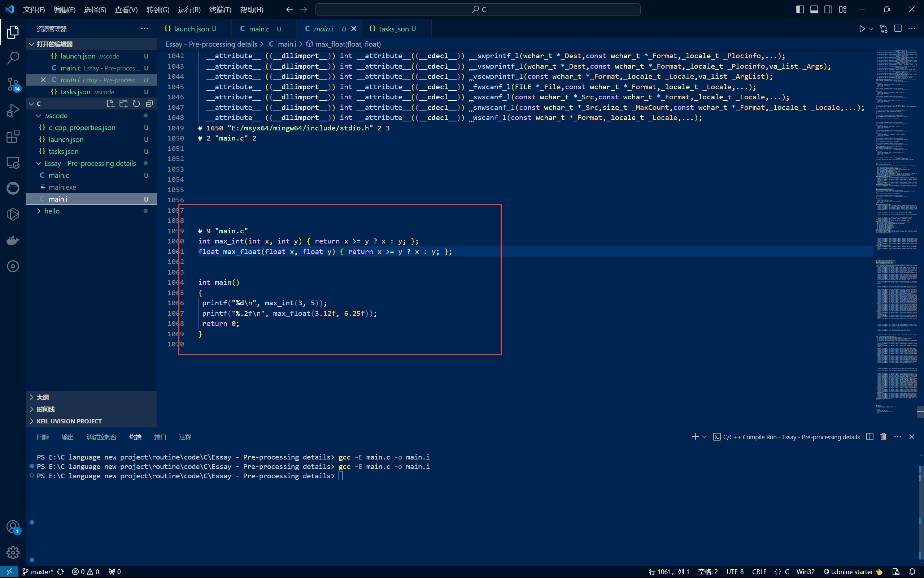This screenshot has width=924, height=578.
Task: Refresh the Explorer file tree
Action: tap(136, 104)
